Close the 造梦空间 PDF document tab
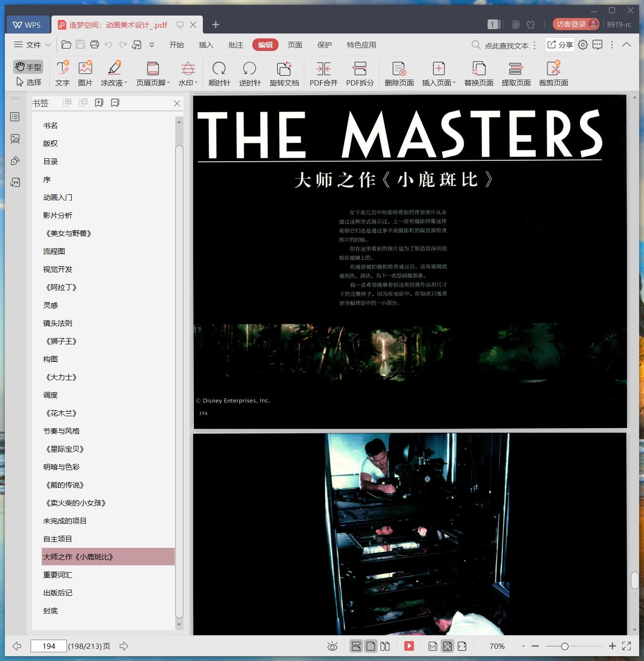This screenshot has width=644, height=661. [x=193, y=25]
